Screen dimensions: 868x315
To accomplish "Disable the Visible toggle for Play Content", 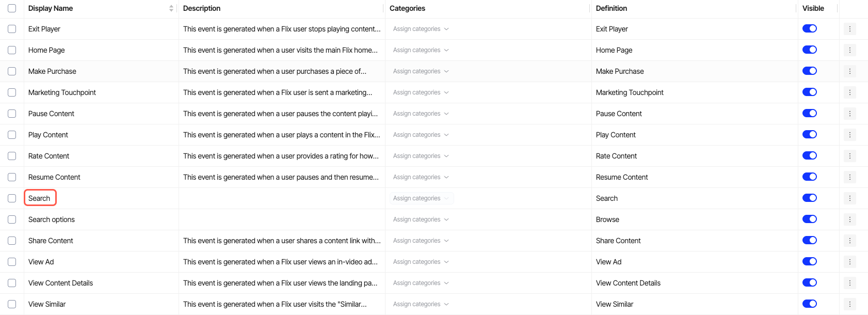I will [809, 134].
